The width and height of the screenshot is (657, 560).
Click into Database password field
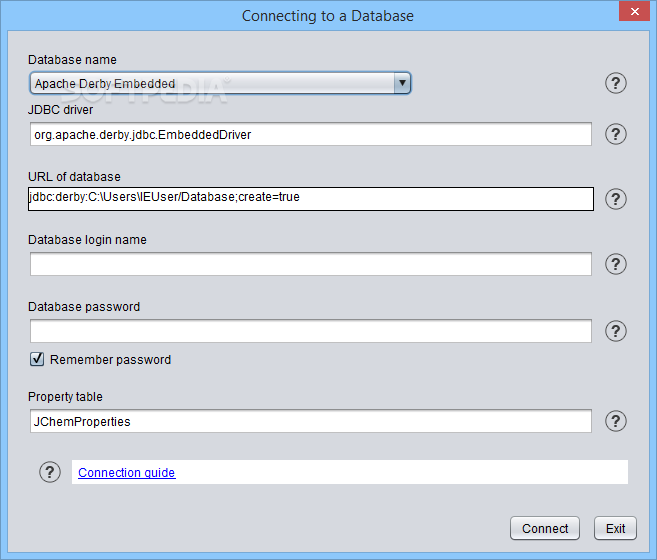[x=310, y=331]
